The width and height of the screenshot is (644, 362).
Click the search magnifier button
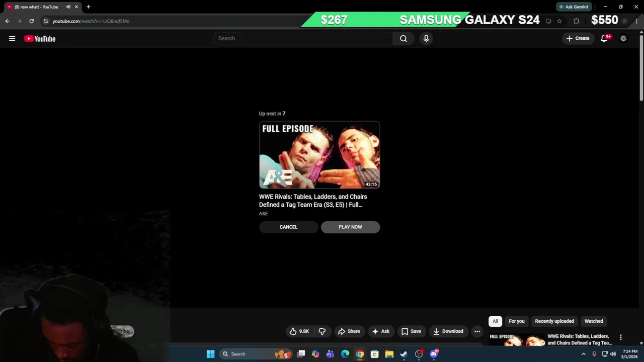[x=404, y=38]
